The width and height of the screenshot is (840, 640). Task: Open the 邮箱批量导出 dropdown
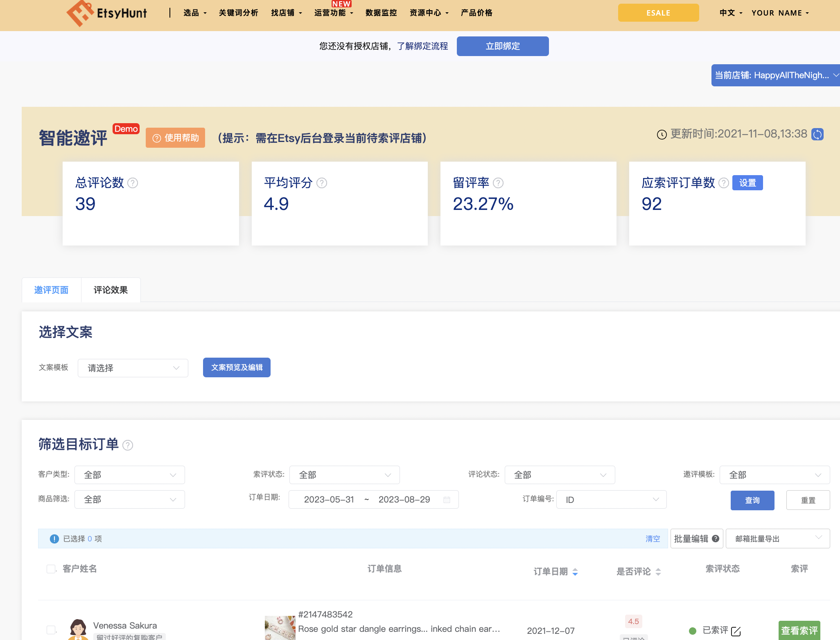[x=777, y=539]
